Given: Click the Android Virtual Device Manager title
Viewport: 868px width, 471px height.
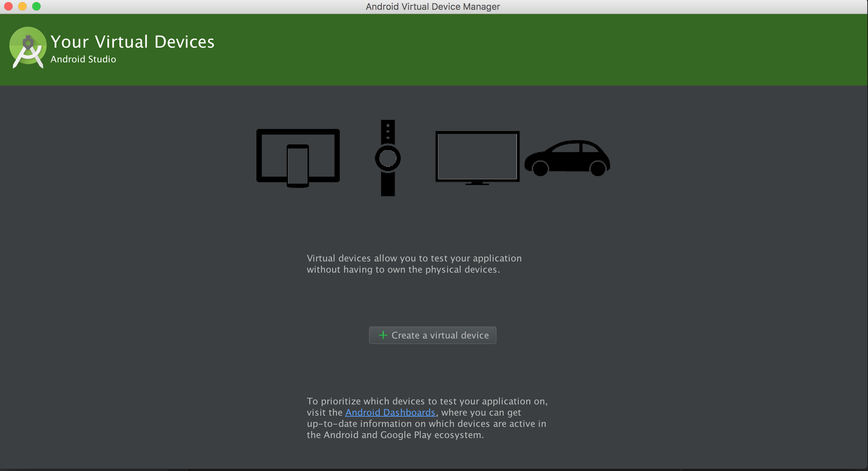Looking at the screenshot, I should (x=433, y=7).
